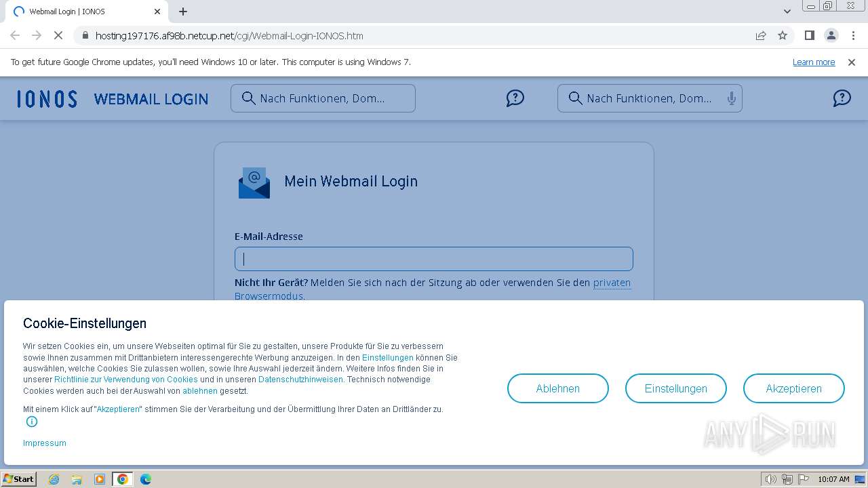Click the envelope webmail icon
Image resolution: width=868 pixels, height=488 pixels.
coord(254,183)
